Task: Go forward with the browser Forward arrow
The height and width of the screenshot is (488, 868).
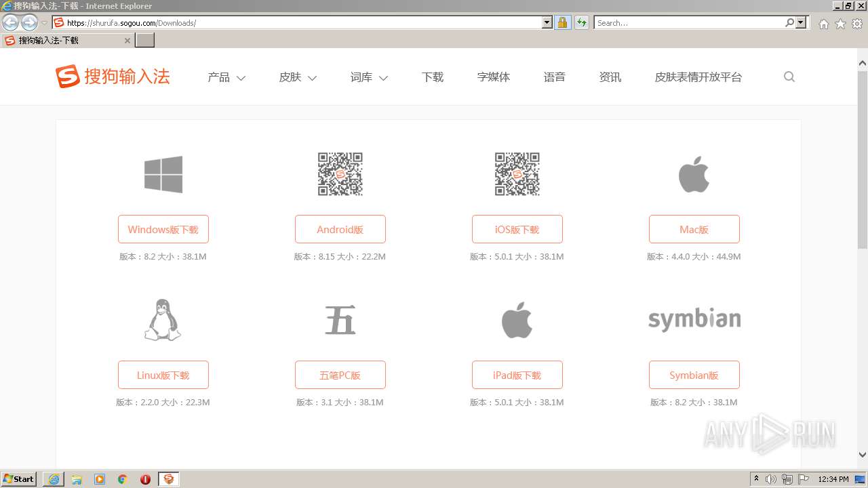Action: pos(29,23)
